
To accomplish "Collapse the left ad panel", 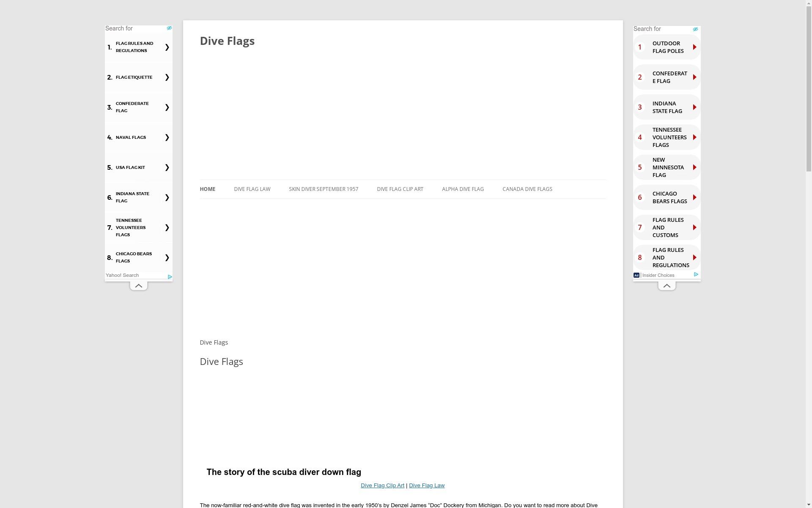I will click(x=138, y=286).
